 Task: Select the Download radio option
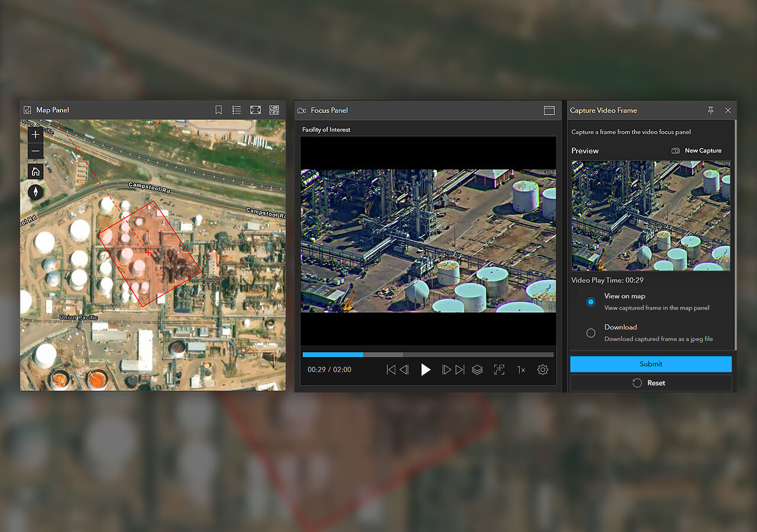click(x=590, y=333)
